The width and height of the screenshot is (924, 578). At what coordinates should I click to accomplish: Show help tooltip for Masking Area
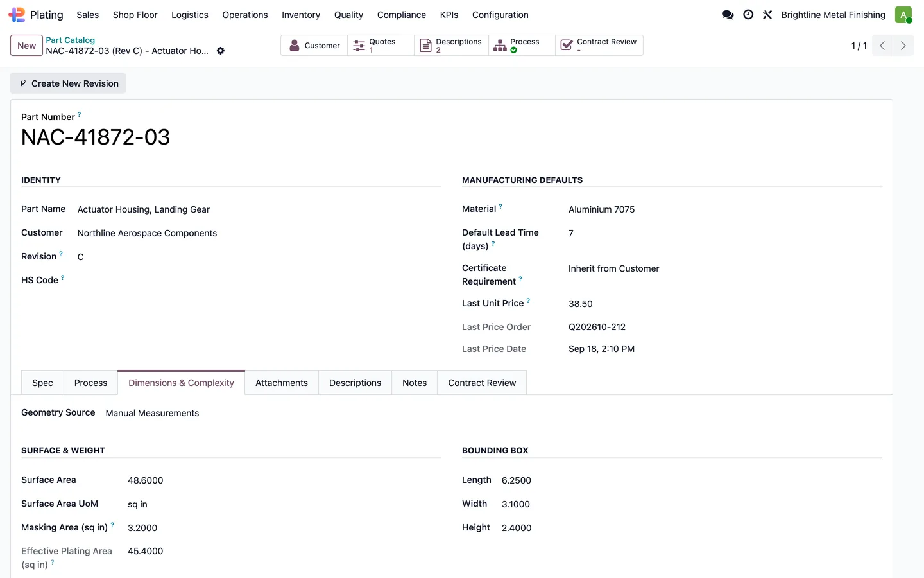tap(112, 525)
